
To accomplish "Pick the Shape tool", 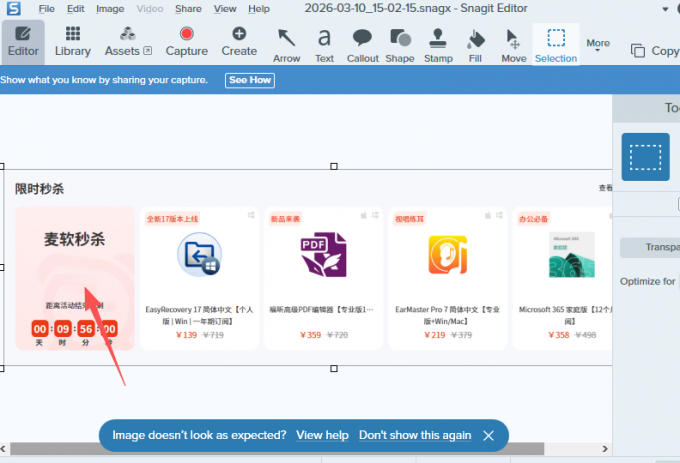I will [400, 44].
